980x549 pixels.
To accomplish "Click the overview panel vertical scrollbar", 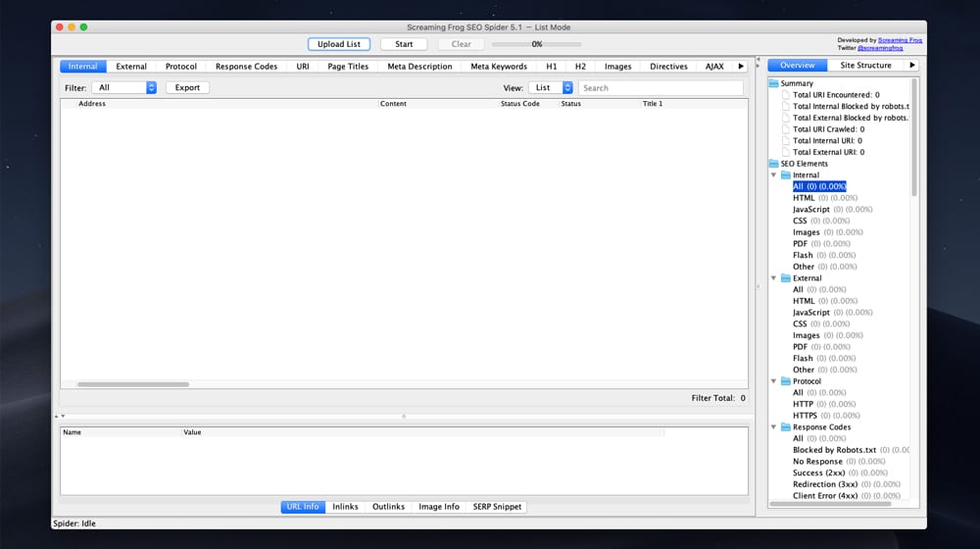I will [914, 137].
